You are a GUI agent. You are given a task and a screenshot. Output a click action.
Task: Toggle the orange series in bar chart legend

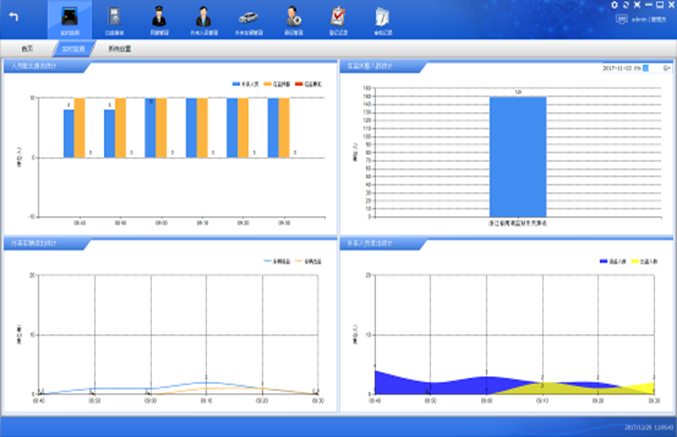tap(276, 83)
